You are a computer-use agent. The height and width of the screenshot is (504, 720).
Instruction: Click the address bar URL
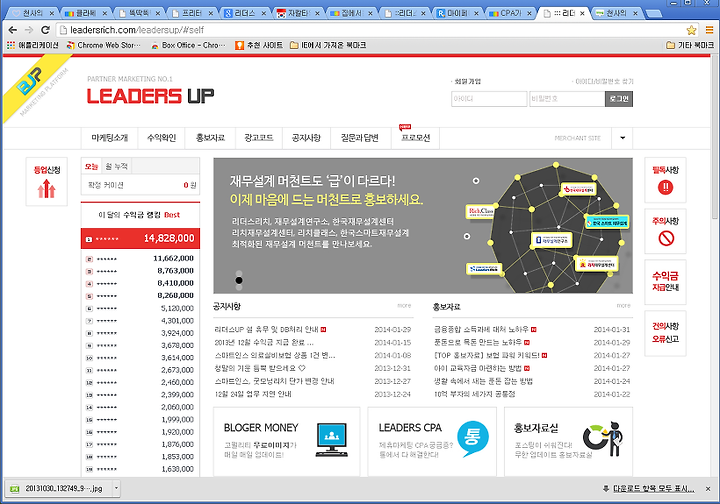[137, 30]
